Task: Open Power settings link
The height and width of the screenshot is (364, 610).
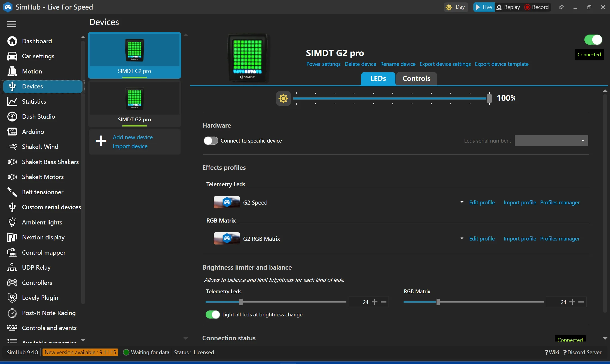Action: point(323,64)
